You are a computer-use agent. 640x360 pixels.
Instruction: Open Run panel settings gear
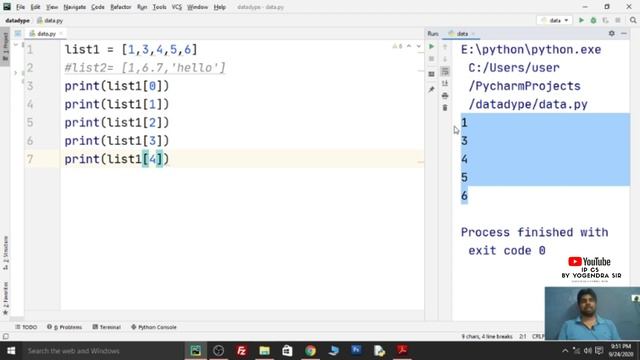pyautogui.click(x=611, y=33)
